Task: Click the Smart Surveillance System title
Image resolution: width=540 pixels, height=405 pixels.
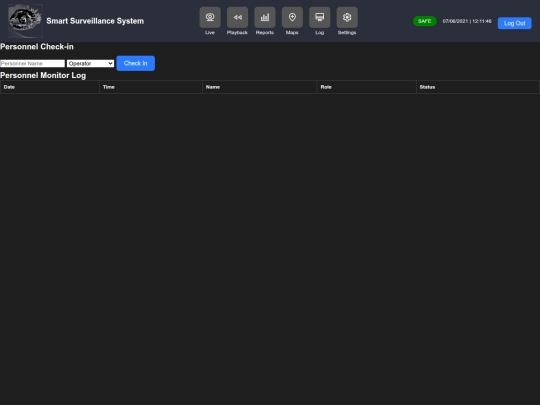Action: pos(95,21)
